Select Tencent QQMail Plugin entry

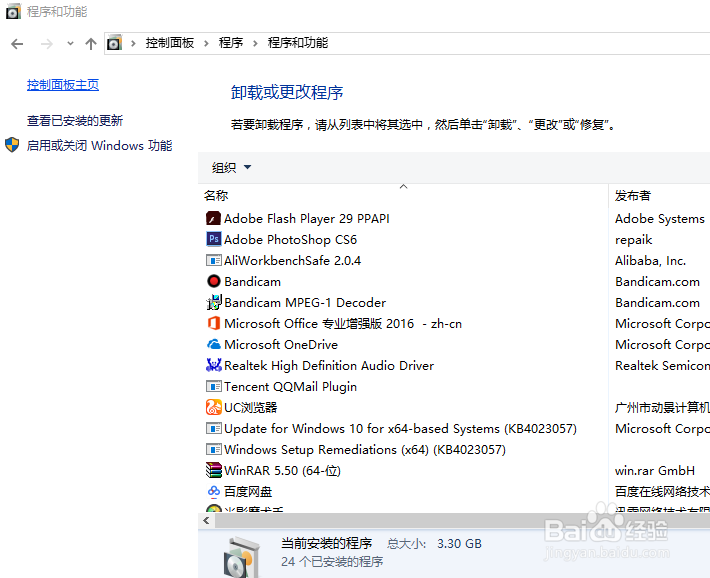(x=290, y=386)
